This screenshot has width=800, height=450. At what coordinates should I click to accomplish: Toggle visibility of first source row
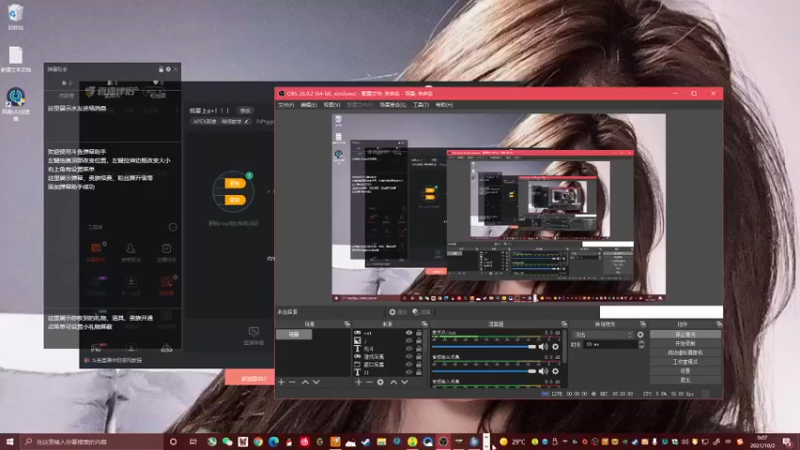tap(409, 333)
